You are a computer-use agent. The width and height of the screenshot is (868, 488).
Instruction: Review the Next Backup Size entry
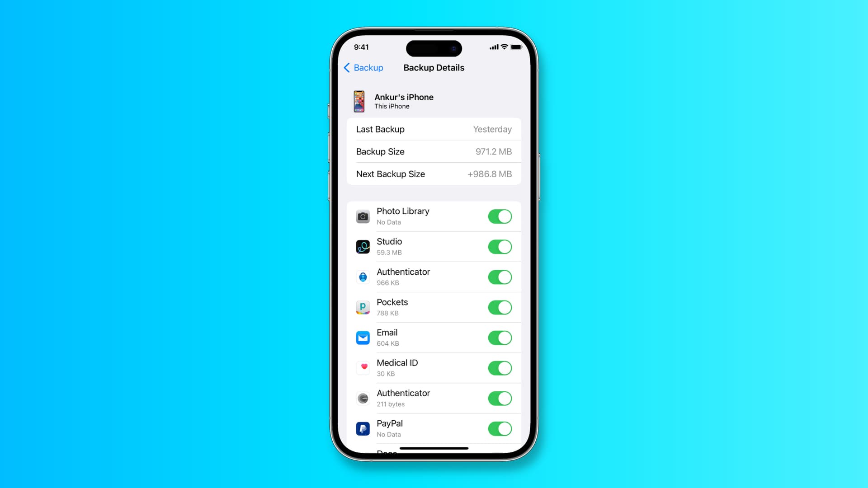[x=434, y=174]
